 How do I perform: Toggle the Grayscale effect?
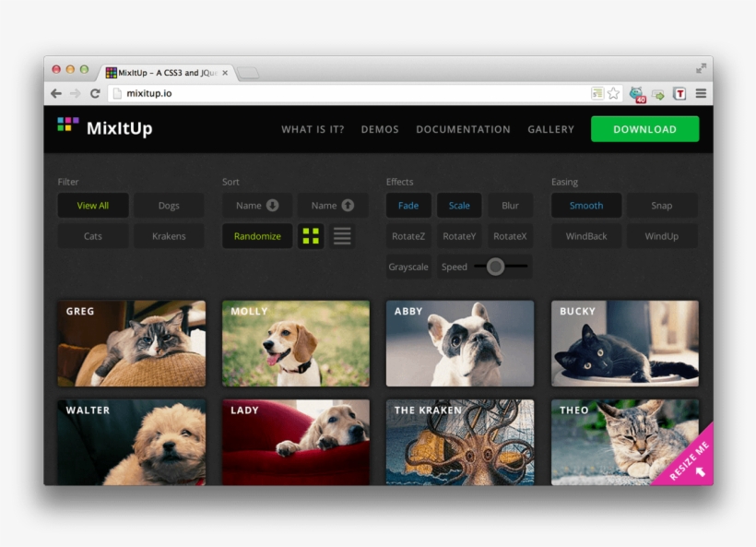tap(408, 267)
